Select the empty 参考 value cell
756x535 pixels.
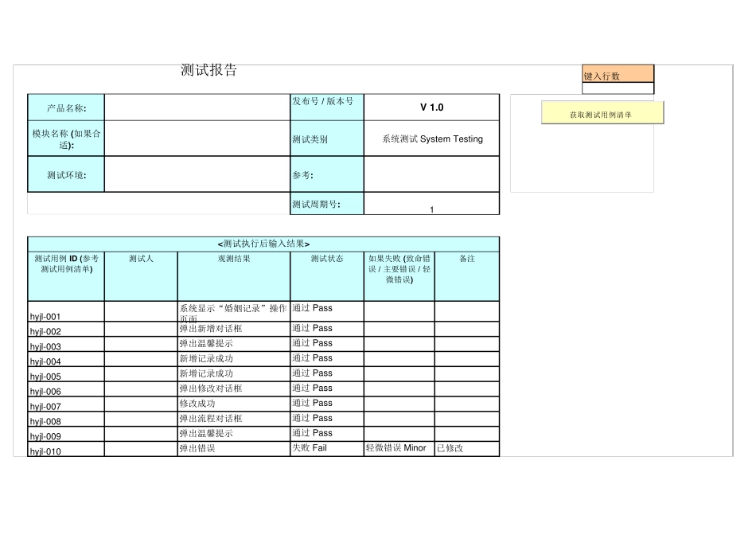pyautogui.click(x=431, y=174)
